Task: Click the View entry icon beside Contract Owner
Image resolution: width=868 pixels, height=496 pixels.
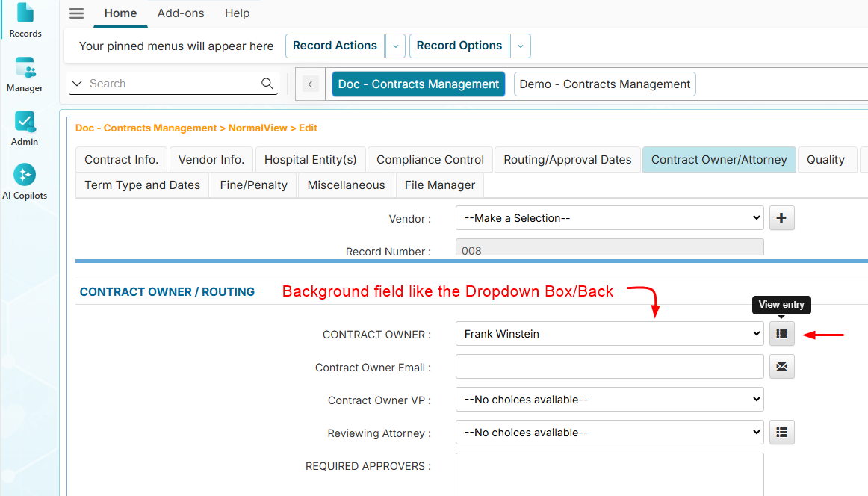Action: [x=781, y=334]
